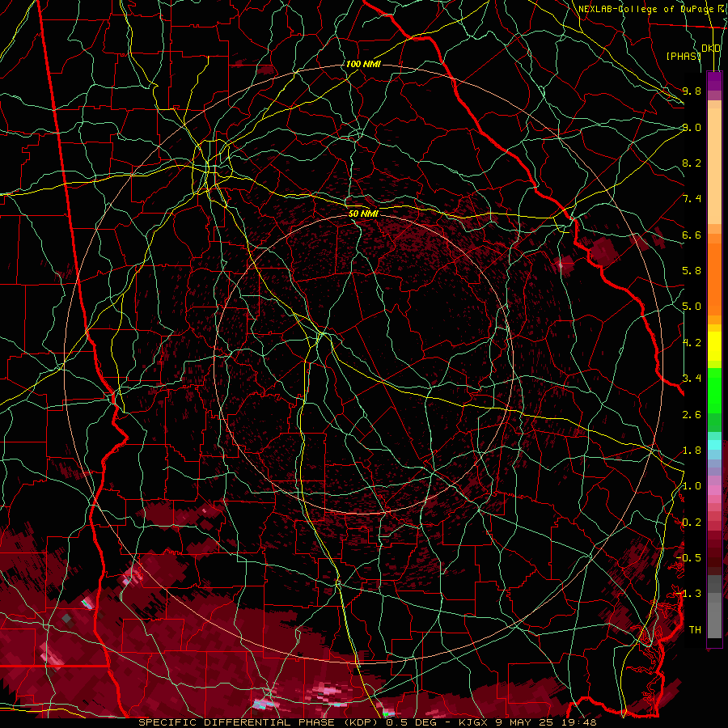Viewport: 728px width, 728px height.
Task: Select the 3.4 scale value
Action: [692, 379]
